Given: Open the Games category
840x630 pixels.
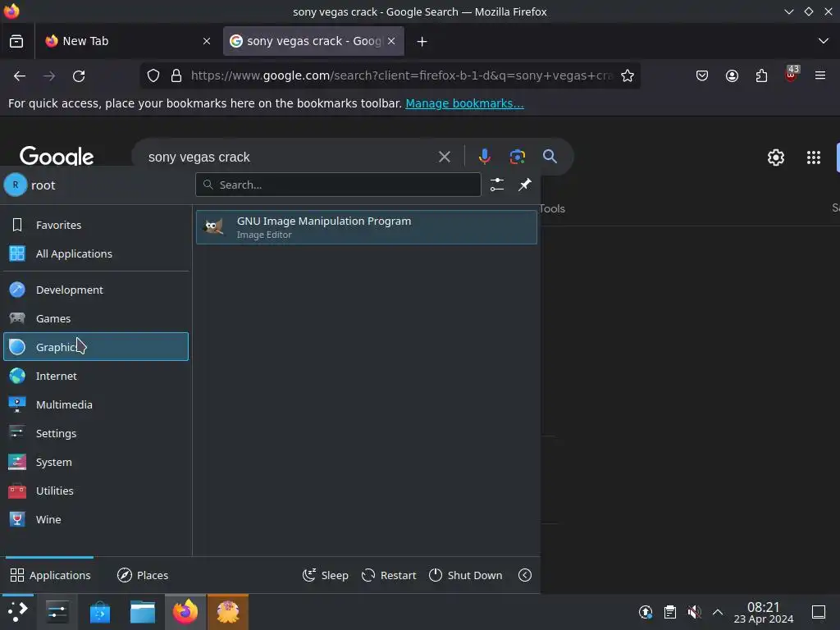Looking at the screenshot, I should pyautogui.click(x=97, y=319).
